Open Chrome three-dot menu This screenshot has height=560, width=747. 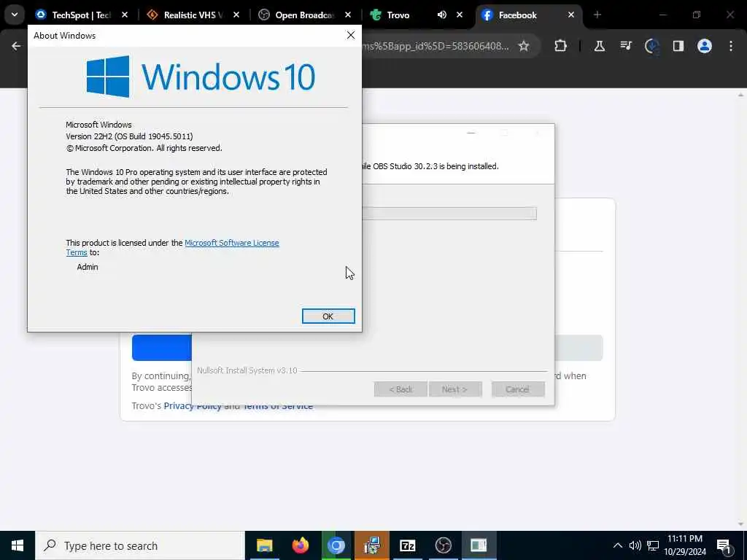pyautogui.click(x=731, y=46)
